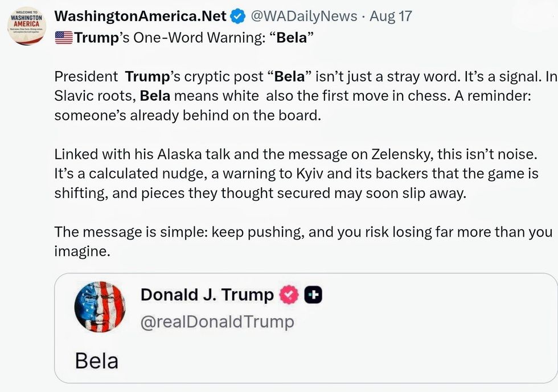
Task: Click bold "Bela" before "means white"
Action: (155, 96)
